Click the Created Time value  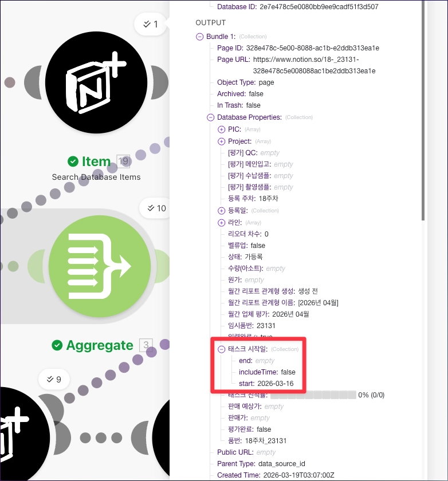pos(299,475)
